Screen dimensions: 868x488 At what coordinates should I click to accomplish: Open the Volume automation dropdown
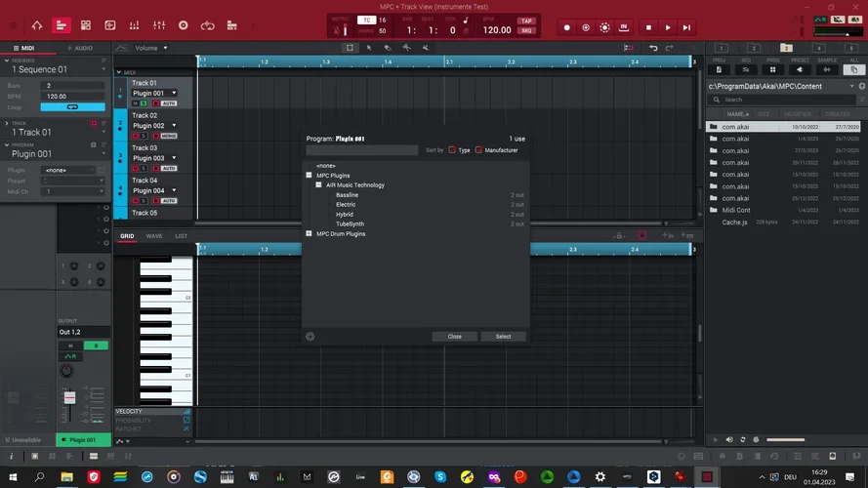[x=151, y=48]
